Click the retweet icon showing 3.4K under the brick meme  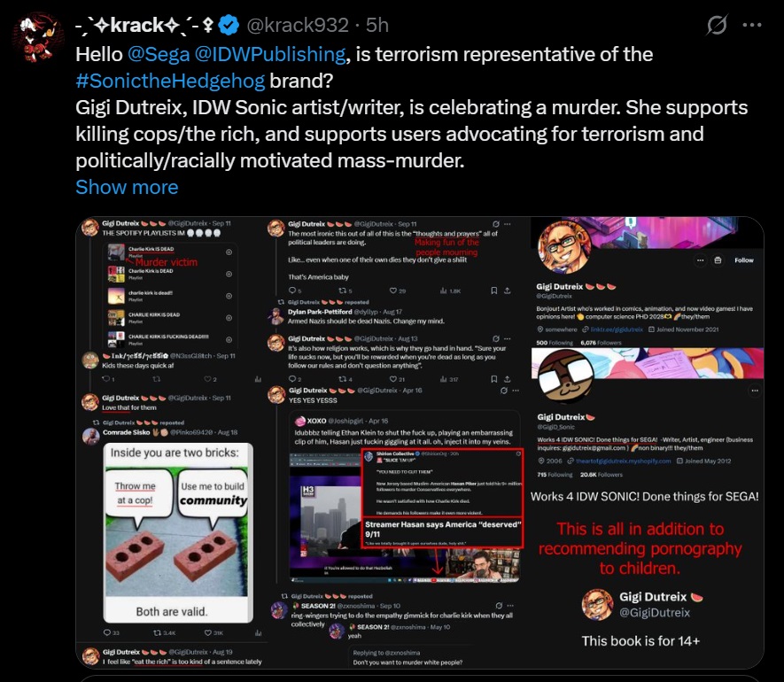pos(157,632)
